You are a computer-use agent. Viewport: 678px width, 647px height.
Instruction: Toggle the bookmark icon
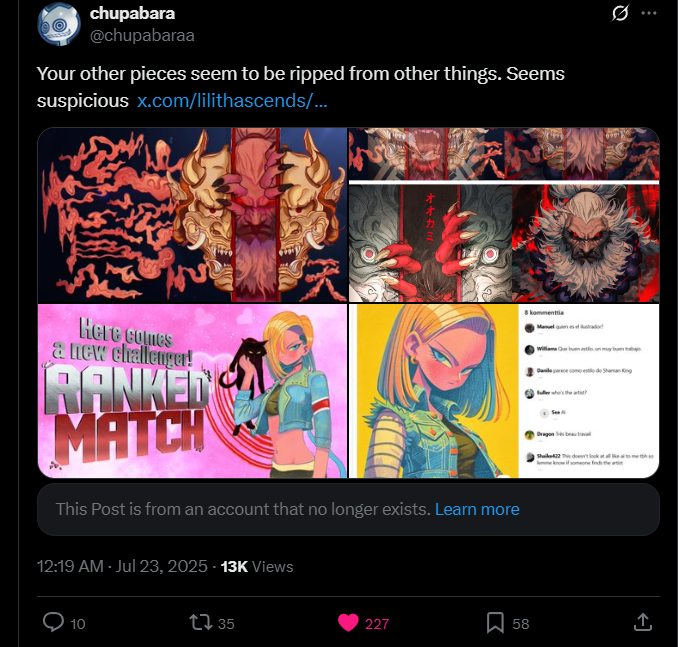point(495,623)
